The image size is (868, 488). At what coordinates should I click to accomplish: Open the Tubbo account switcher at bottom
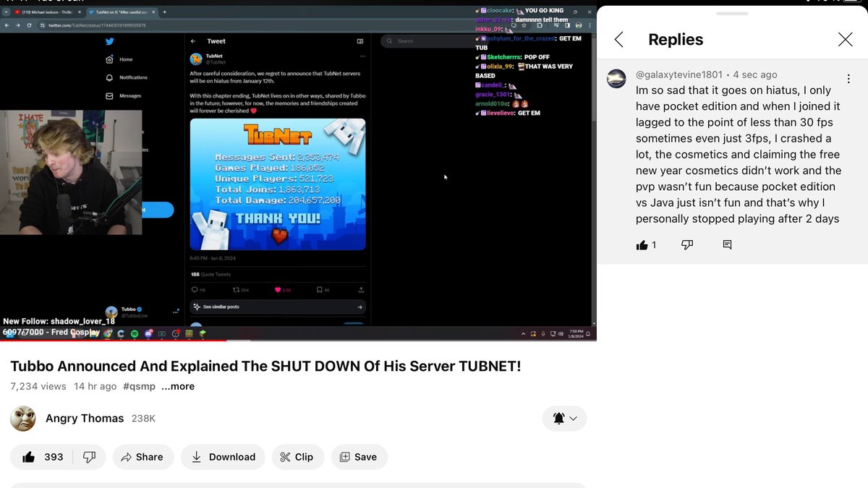142,312
